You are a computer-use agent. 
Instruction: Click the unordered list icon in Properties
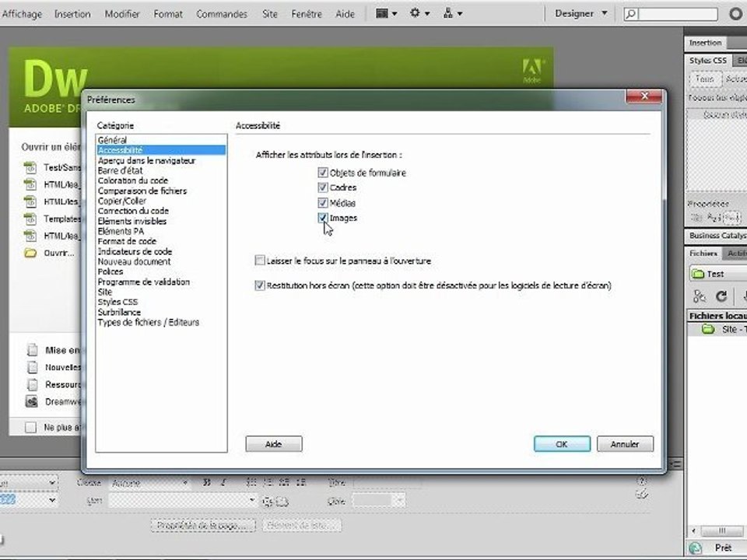251,482
